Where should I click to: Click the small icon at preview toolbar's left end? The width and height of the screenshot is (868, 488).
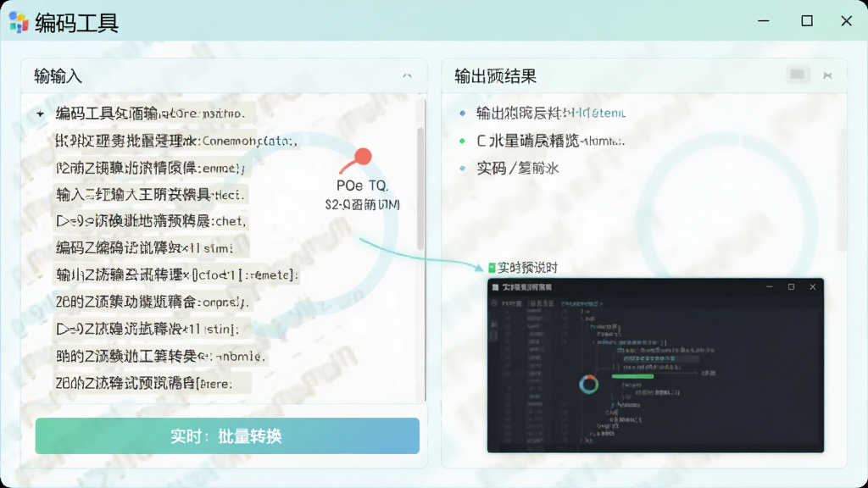(x=494, y=303)
